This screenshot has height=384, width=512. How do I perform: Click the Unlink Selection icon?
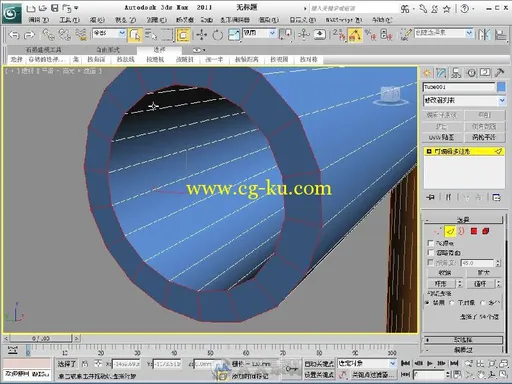(65, 35)
